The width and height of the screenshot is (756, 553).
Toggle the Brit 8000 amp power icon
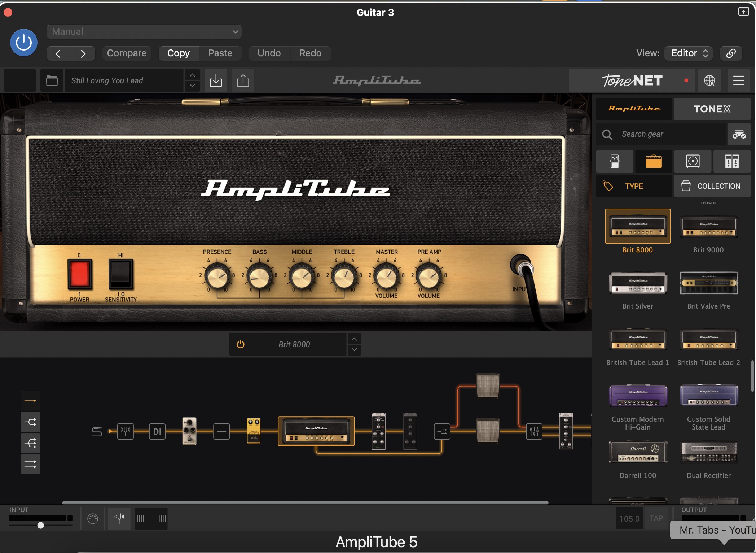coord(241,344)
